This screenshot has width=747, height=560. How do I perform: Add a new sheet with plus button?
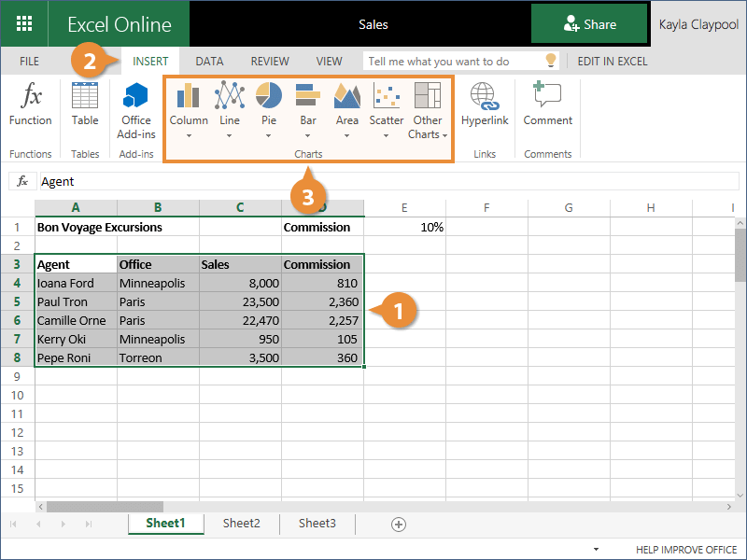pos(399,525)
